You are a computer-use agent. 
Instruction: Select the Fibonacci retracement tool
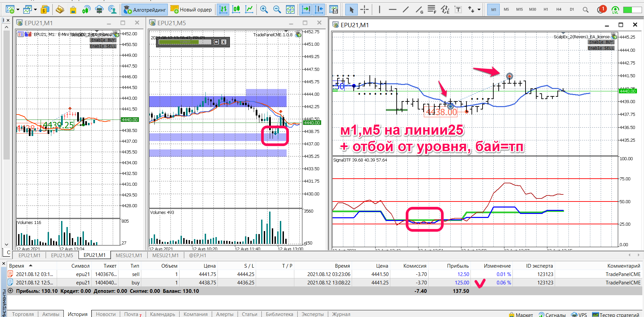(432, 10)
